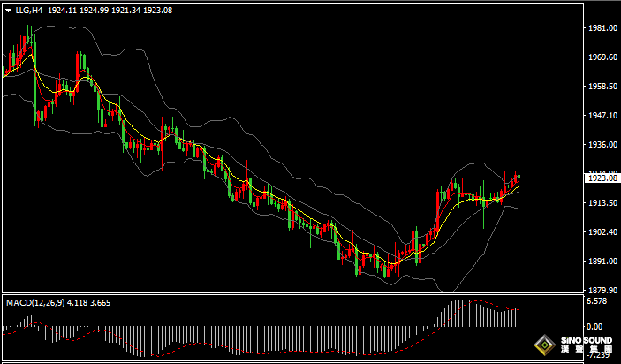The image size is (621, 364).
Task: Click the 1913.50 price axis label
Action: 601,203
